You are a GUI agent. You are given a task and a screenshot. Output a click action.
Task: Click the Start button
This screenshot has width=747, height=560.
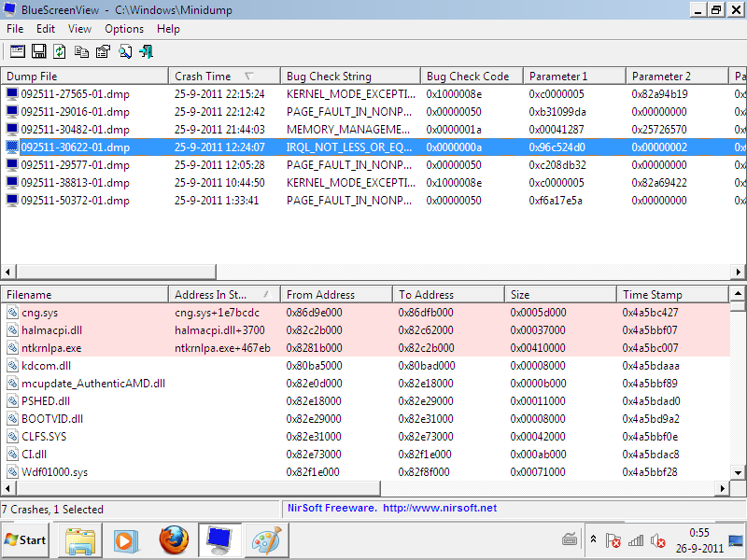point(25,540)
